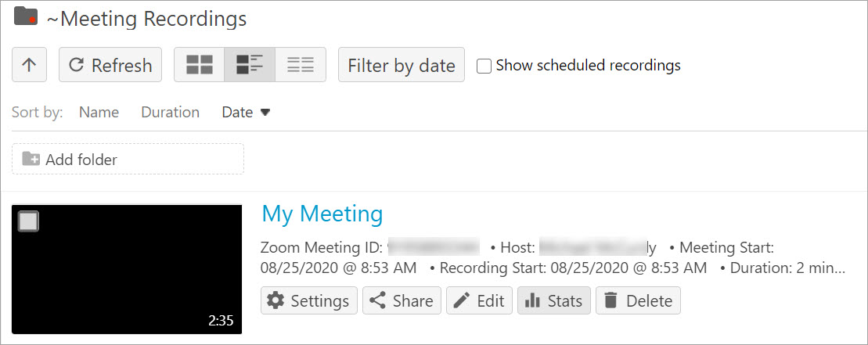Image resolution: width=868 pixels, height=345 pixels.
Task: Edit the My Meeting recording
Action: tap(479, 300)
